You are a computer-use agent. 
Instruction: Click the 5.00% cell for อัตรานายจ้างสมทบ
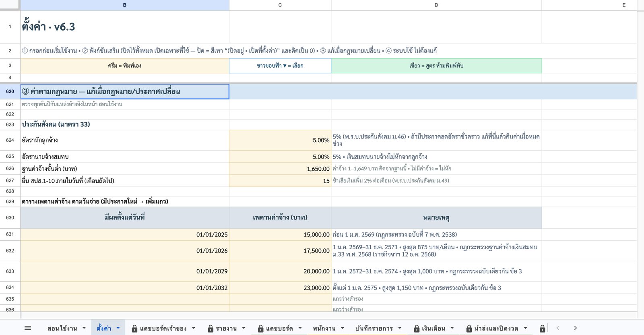point(280,157)
